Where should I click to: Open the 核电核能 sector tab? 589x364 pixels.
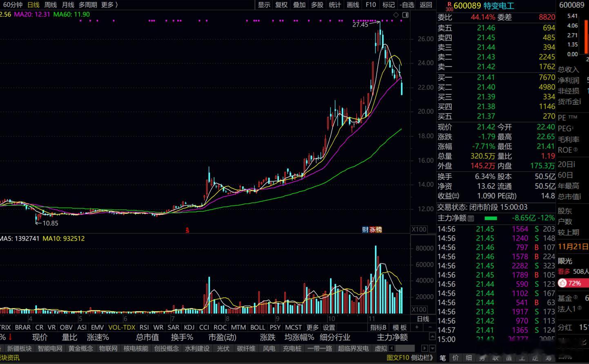pyautogui.click(x=136, y=348)
